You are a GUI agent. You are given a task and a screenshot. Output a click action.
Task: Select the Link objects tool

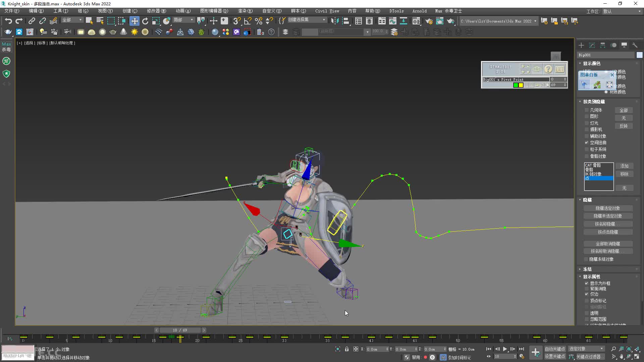[32, 21]
